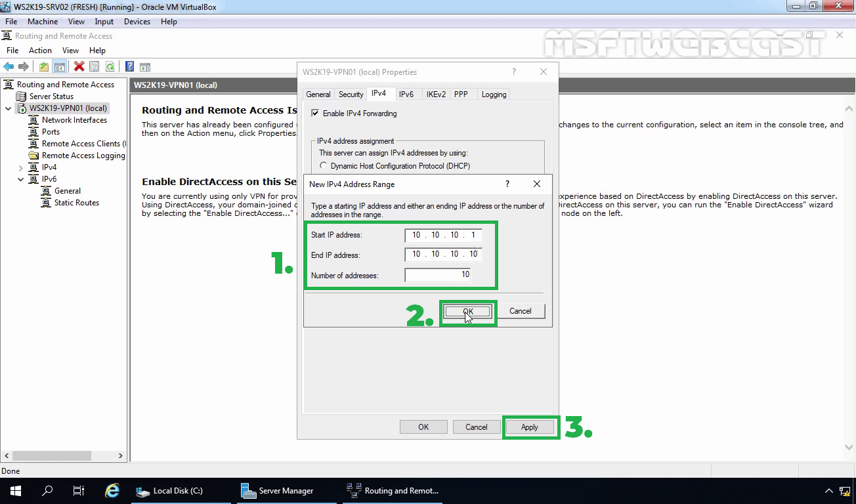Select General under IPv6 in tree
This screenshot has height=504, width=856.
(68, 191)
